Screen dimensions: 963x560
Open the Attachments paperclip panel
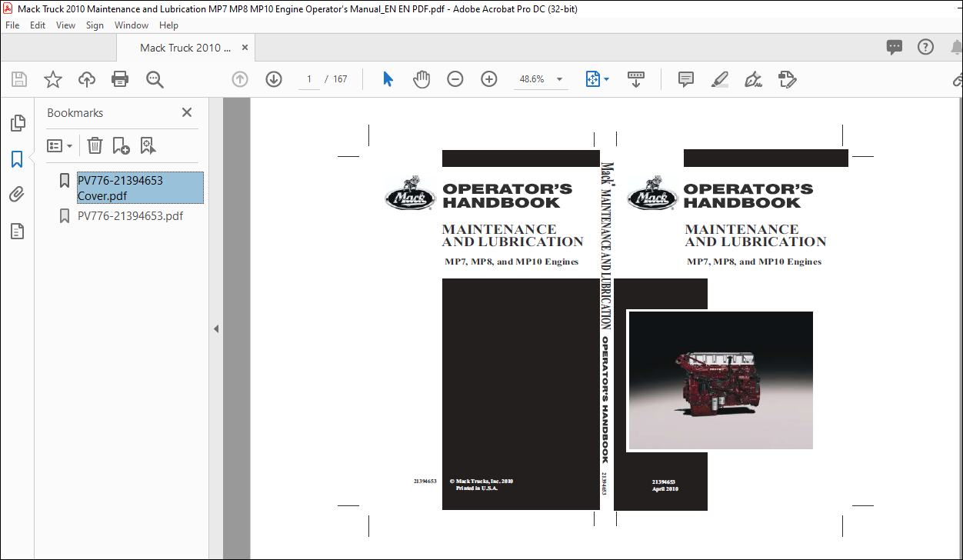[x=17, y=195]
